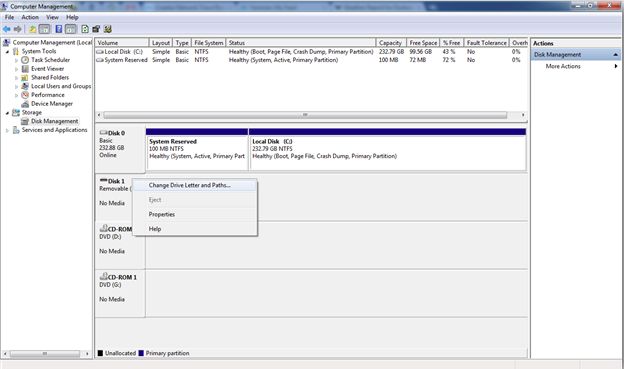Select the CD-ROM 1 DVD (G:) label panel
The image size is (624, 369).
(x=120, y=294)
